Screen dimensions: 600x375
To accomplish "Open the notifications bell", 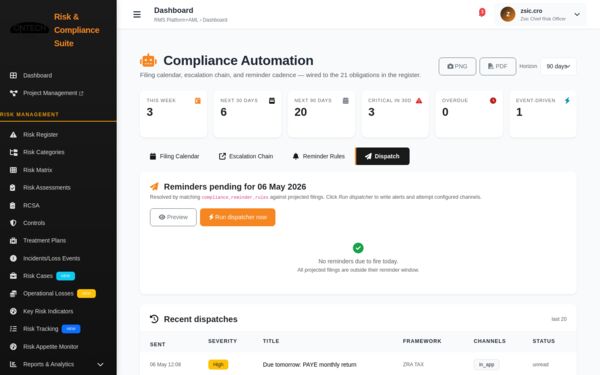I will pos(482,13).
